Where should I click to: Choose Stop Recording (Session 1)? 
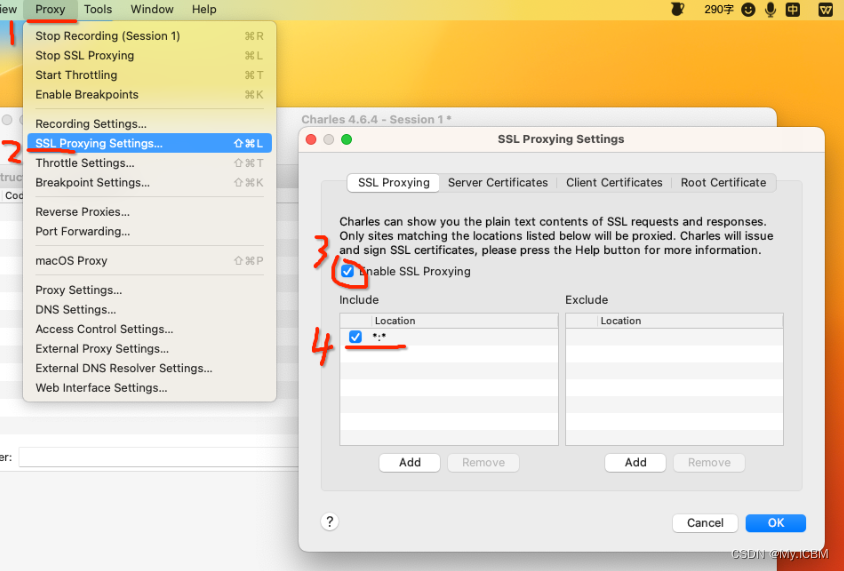[x=149, y=36]
